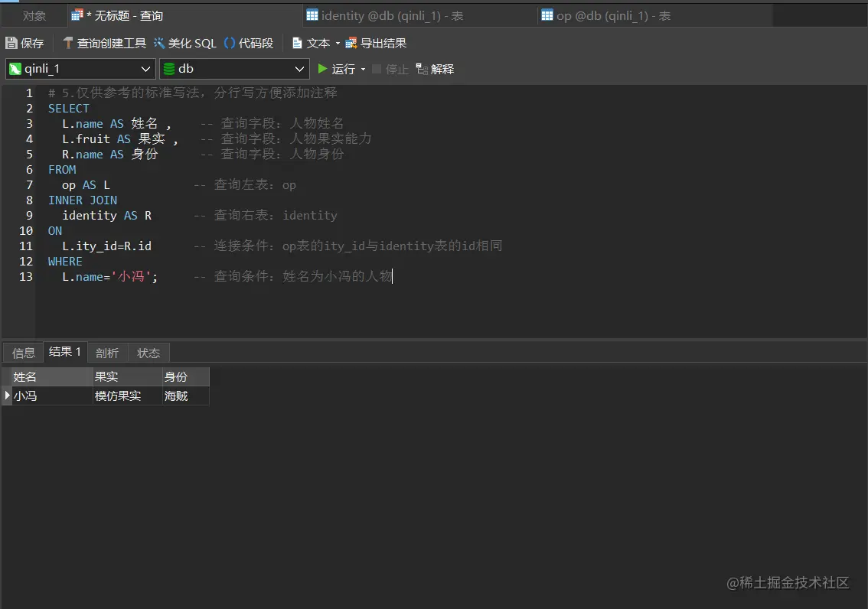Click the Explain (解释) tree icon
Screen dimensions: 868x609
pos(422,69)
